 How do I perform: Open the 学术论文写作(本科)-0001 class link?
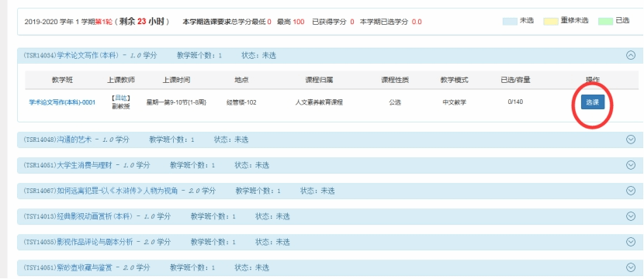[x=62, y=102]
